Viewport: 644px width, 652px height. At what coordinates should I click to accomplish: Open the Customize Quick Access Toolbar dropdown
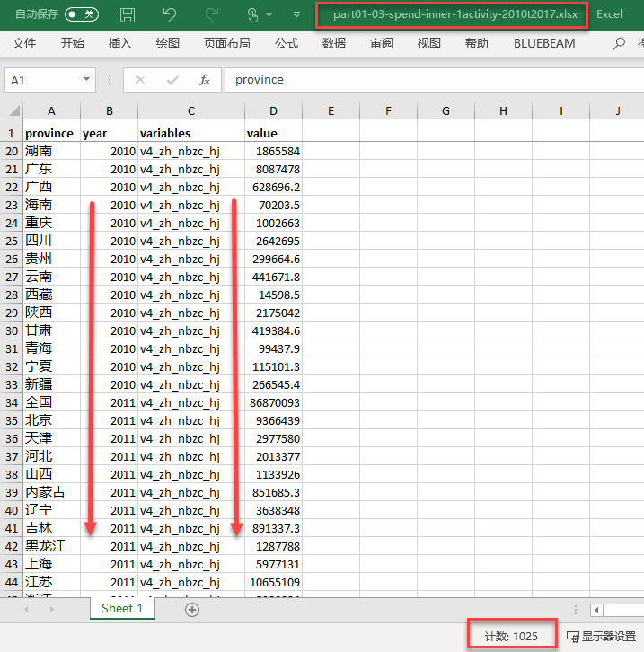click(x=296, y=14)
